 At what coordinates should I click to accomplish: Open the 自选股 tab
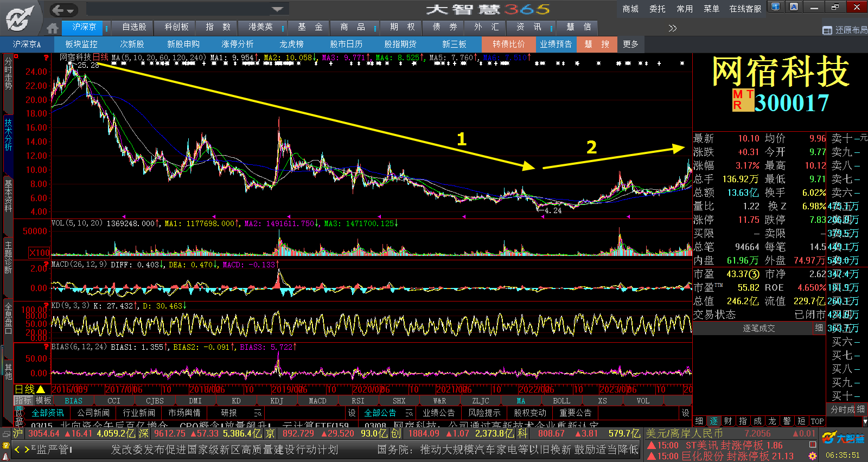[x=134, y=27]
